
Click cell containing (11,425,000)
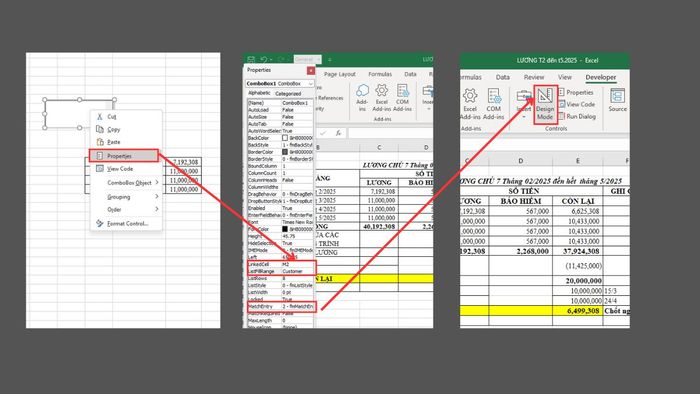click(578, 266)
